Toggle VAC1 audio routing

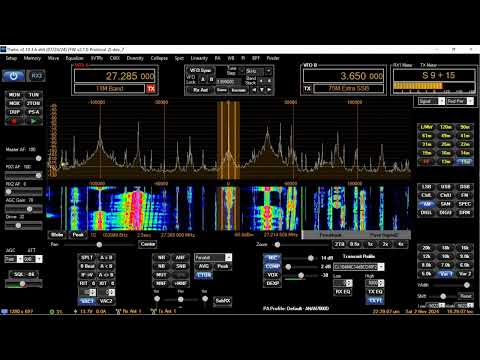coord(87,301)
